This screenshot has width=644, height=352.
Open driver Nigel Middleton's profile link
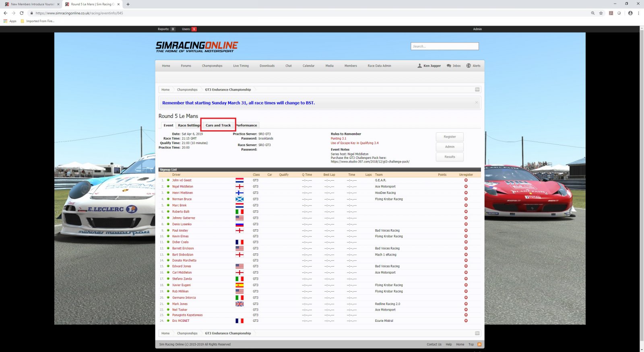point(183,187)
